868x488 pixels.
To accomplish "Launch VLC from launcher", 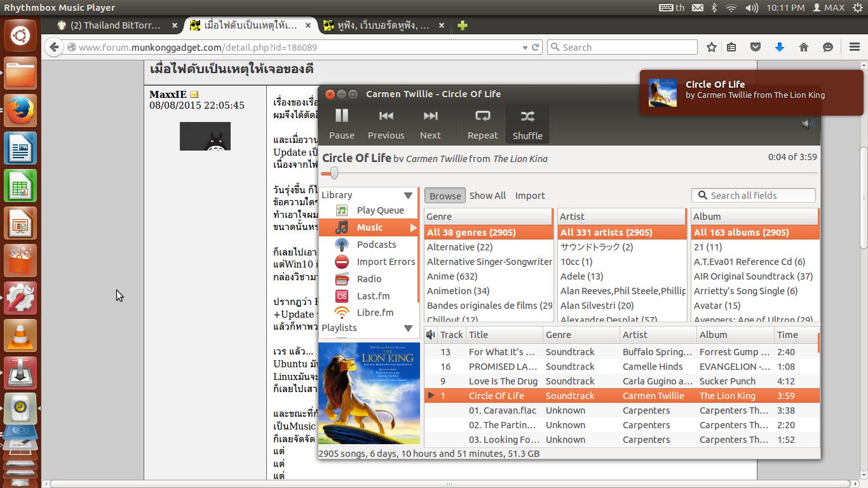I will 20,335.
